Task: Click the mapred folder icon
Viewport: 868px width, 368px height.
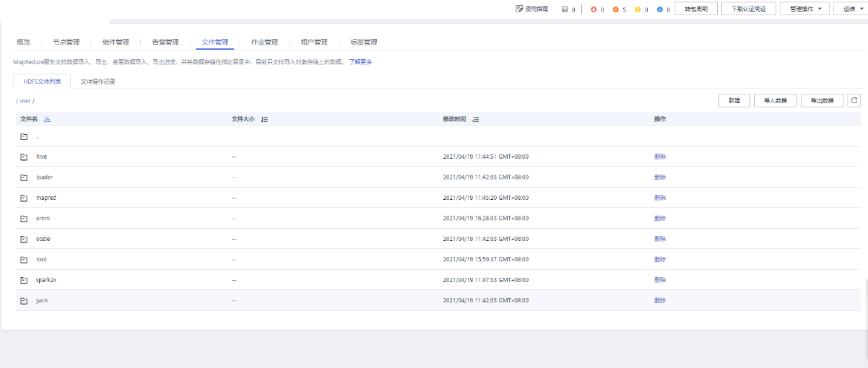Action: (x=24, y=198)
